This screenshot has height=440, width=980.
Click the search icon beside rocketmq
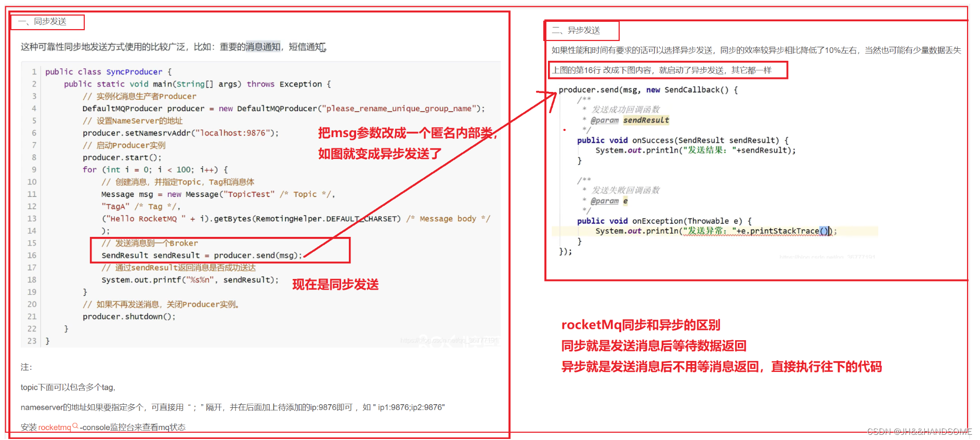click(x=75, y=426)
